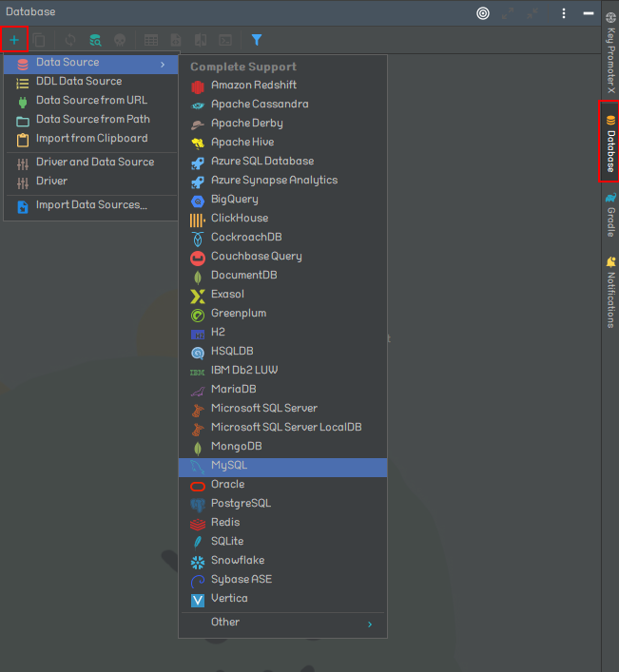Choose ClickHouse data source
Screen dimensions: 619x672
tap(283, 219)
